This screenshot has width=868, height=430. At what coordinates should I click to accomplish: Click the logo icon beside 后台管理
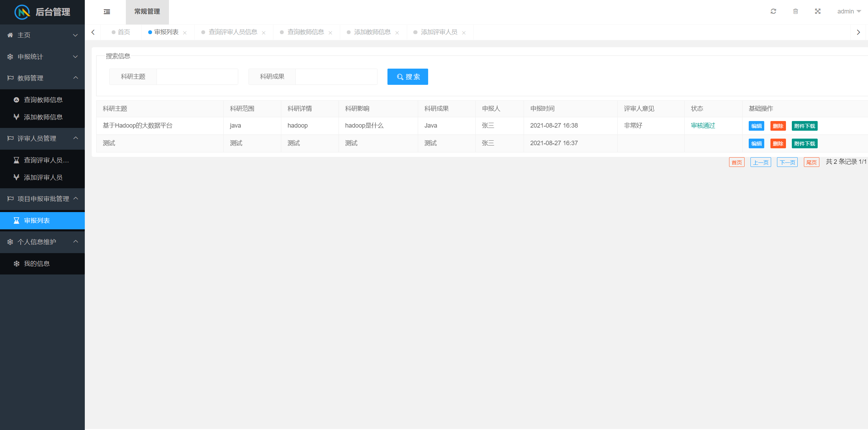(22, 12)
